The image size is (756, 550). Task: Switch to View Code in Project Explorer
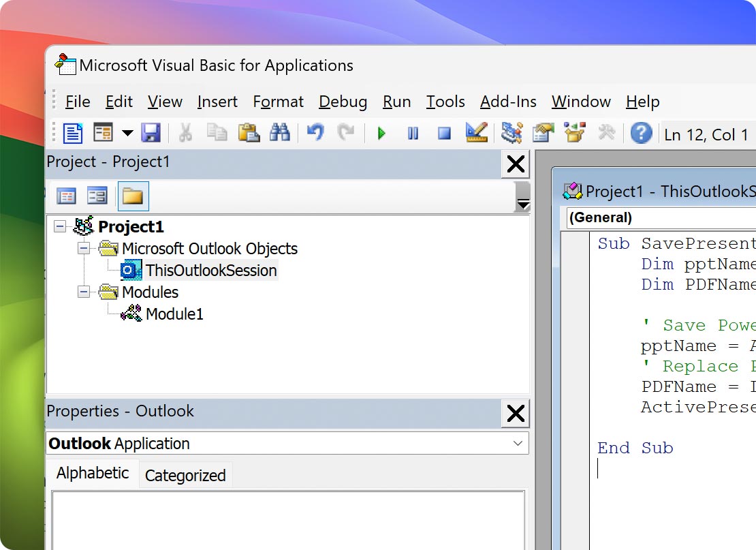(x=66, y=196)
